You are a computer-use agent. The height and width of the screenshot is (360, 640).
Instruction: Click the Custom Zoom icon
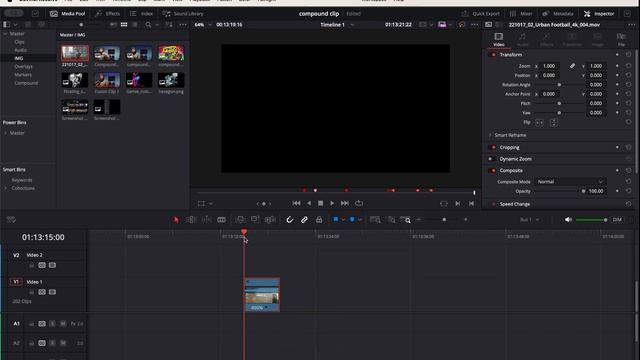pyautogui.click(x=405, y=220)
